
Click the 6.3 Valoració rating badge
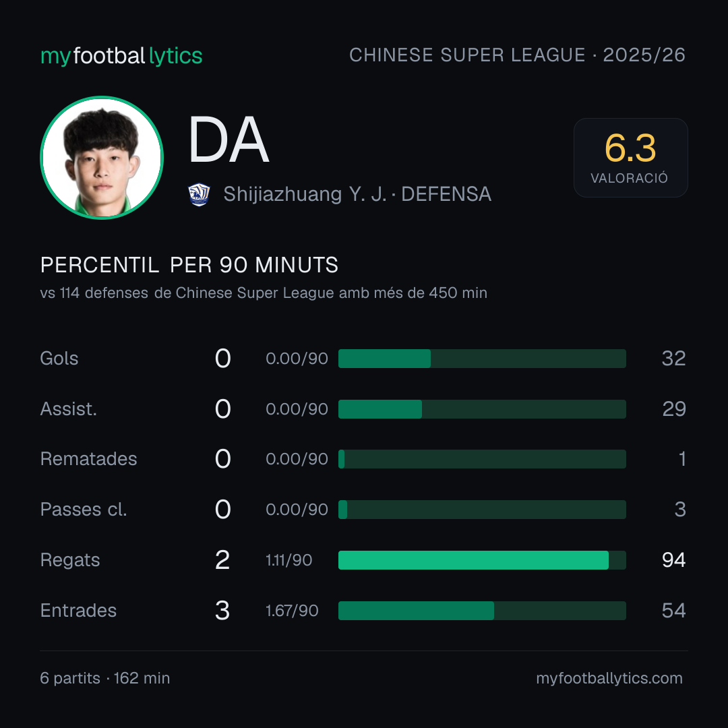coord(630,158)
